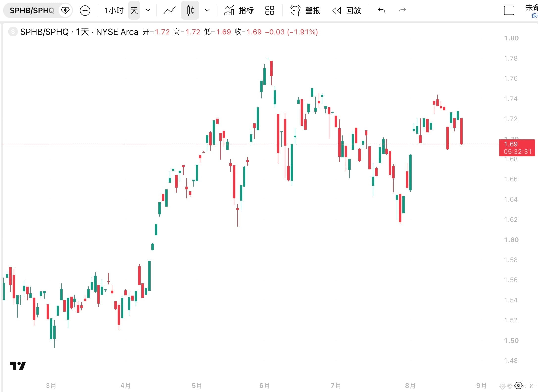Viewport: 538px width, 392px height.
Task: Open chart settings hexagon gear icon
Action: coord(518,386)
